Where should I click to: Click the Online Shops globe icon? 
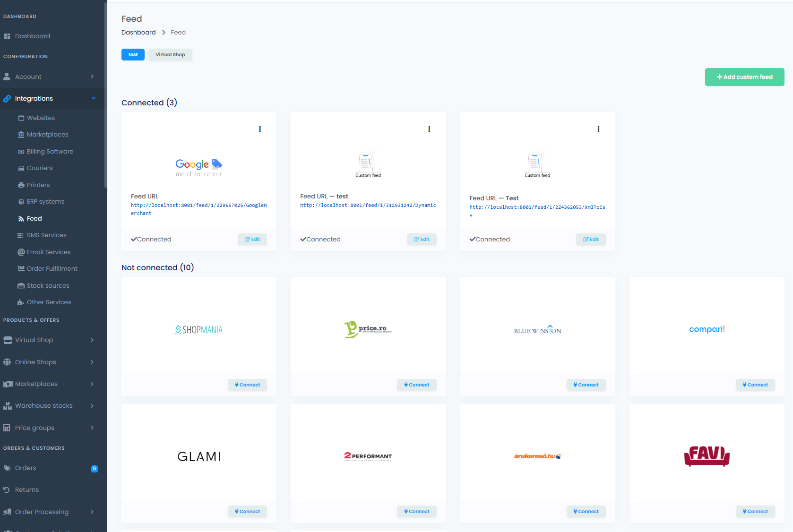click(x=7, y=362)
